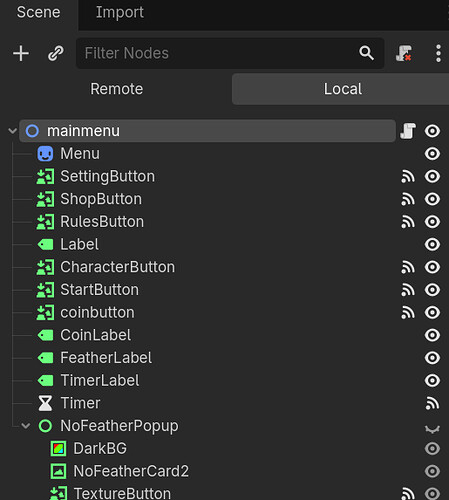
Task: Click the signal icon on StartButton
Action: click(408, 290)
